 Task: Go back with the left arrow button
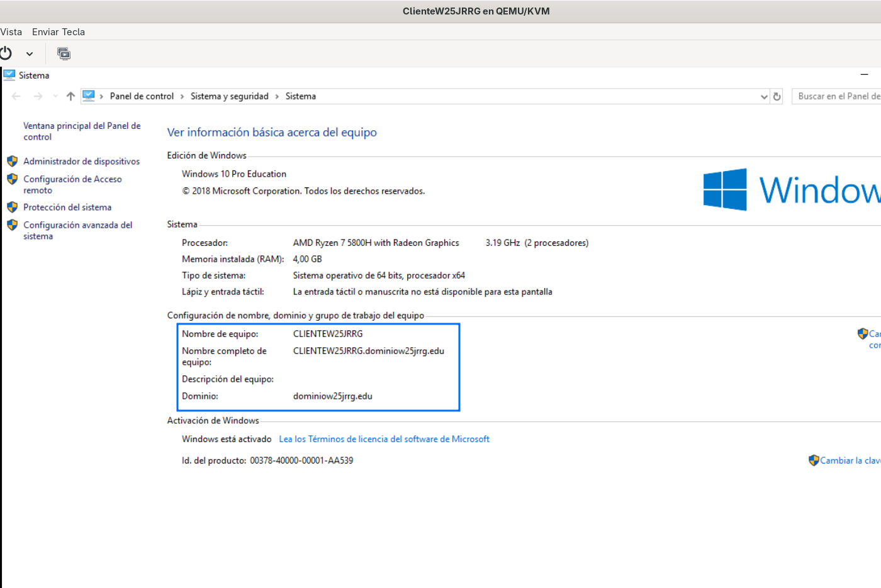[x=16, y=96]
